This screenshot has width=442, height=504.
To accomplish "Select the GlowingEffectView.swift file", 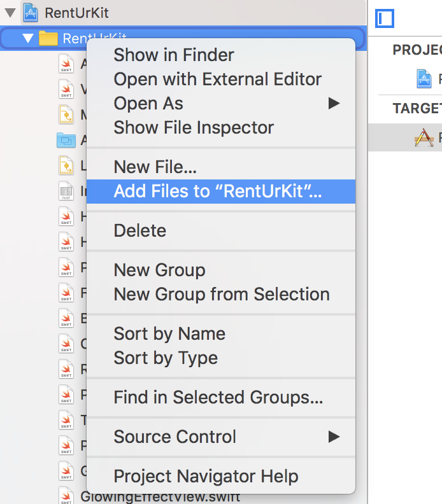I will point(160,496).
